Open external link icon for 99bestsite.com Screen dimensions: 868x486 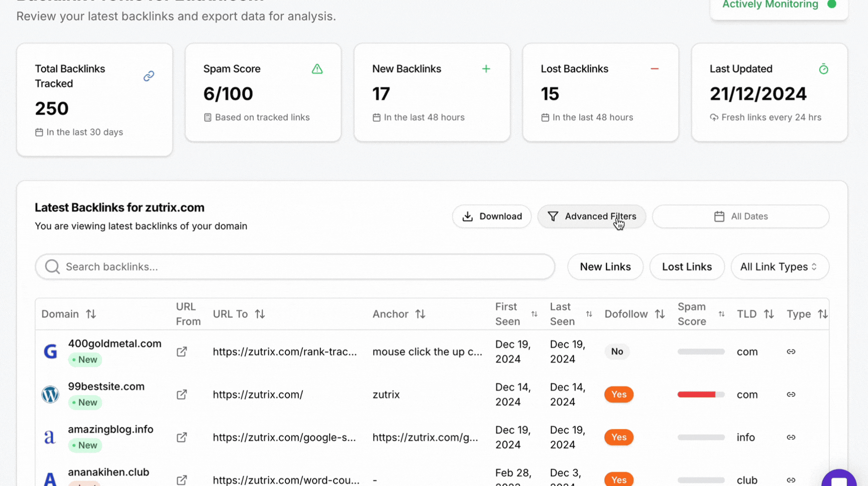pos(182,395)
